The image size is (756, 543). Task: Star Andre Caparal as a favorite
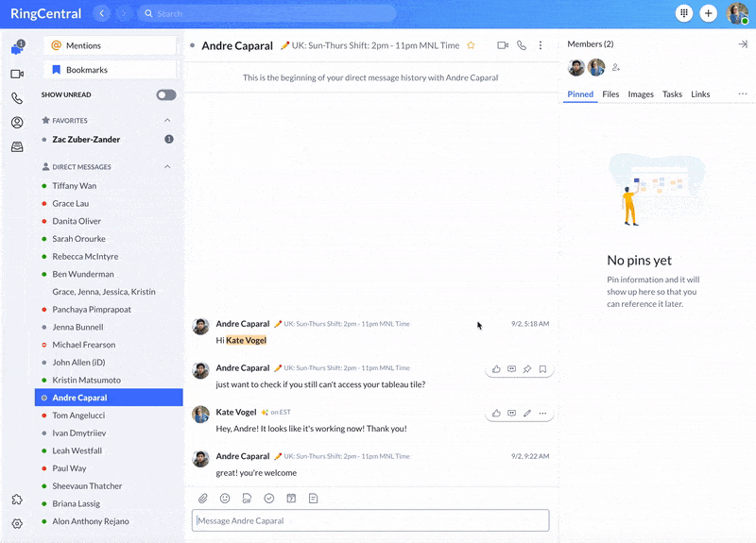coord(471,45)
